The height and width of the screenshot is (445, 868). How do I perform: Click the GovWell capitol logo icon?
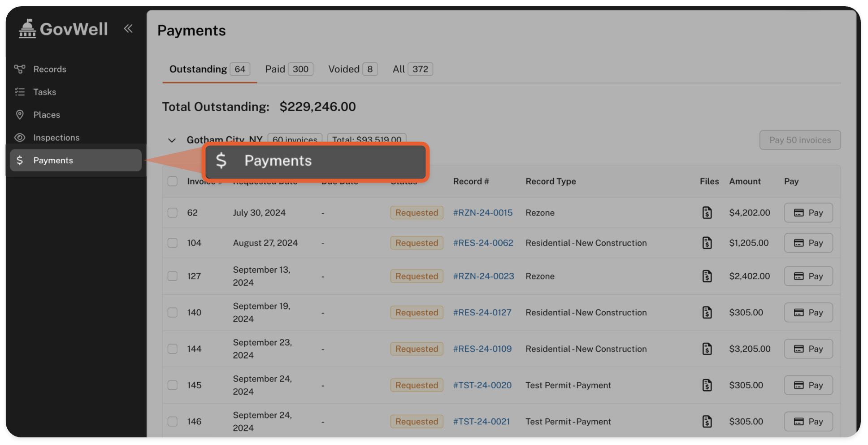tap(27, 29)
